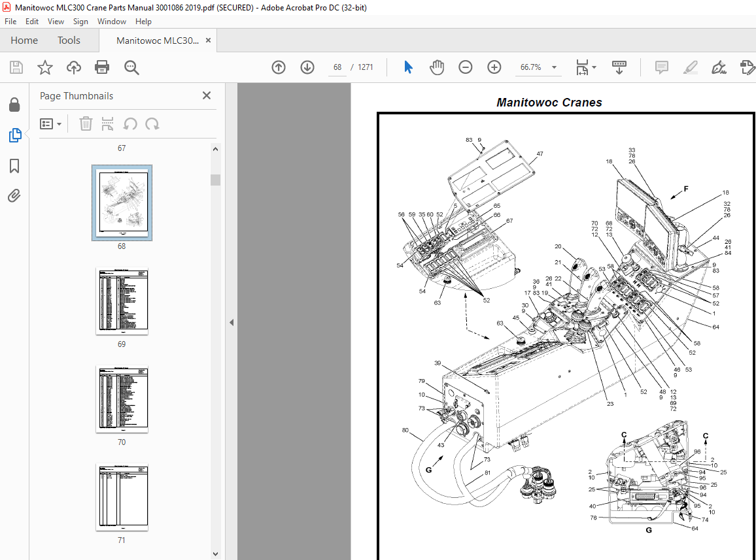Image resolution: width=756 pixels, height=560 pixels.
Task: Click the insert page break icon
Action: (107, 124)
